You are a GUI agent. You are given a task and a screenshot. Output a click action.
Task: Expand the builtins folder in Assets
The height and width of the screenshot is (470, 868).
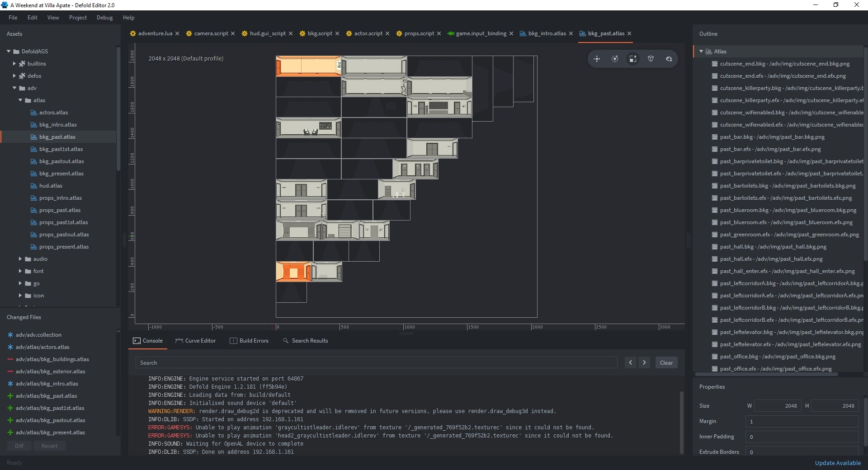14,64
